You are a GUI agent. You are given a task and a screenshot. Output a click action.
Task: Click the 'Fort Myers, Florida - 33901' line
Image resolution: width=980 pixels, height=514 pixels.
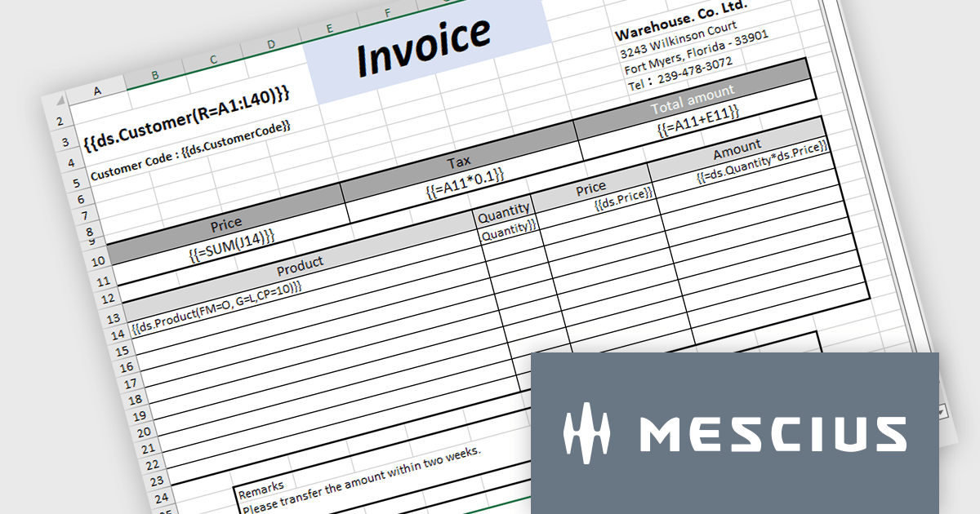pos(697,53)
